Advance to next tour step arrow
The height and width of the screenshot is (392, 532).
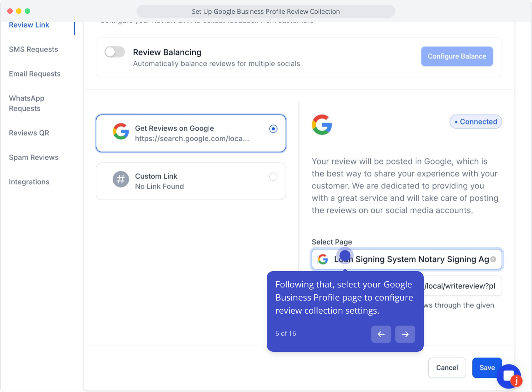click(x=405, y=334)
